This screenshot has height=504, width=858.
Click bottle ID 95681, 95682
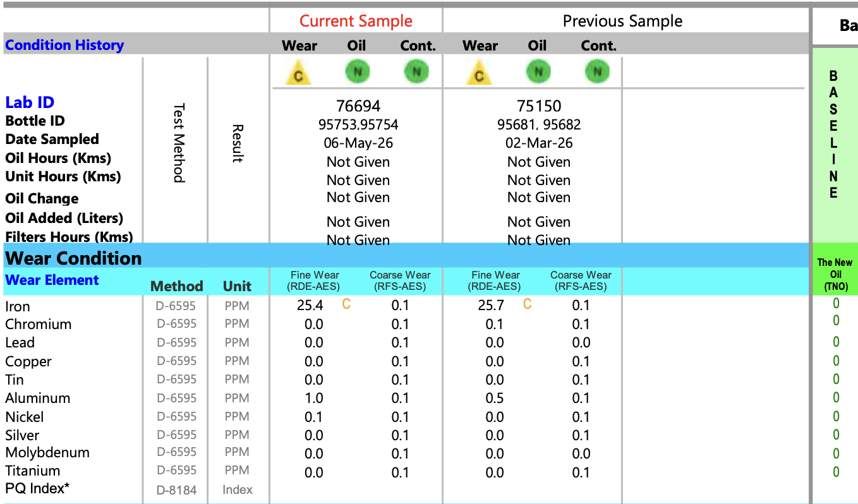point(539,125)
